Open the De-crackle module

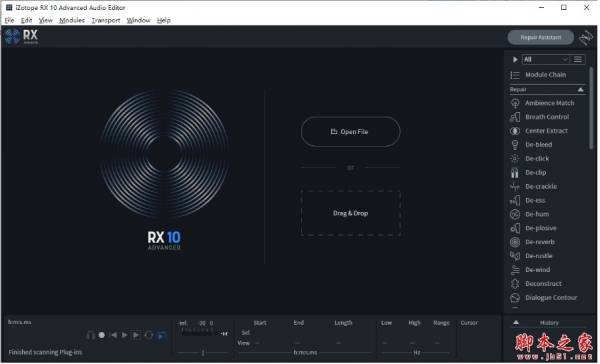(534, 186)
